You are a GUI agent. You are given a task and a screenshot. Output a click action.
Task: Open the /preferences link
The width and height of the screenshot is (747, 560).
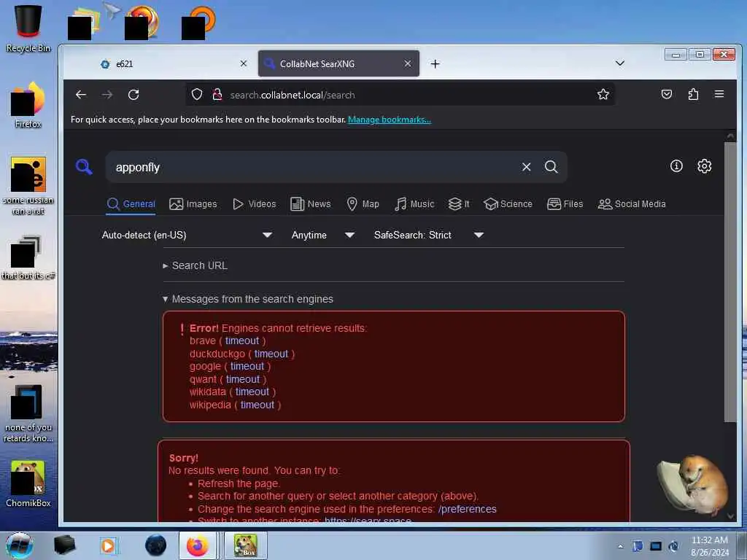(x=468, y=509)
